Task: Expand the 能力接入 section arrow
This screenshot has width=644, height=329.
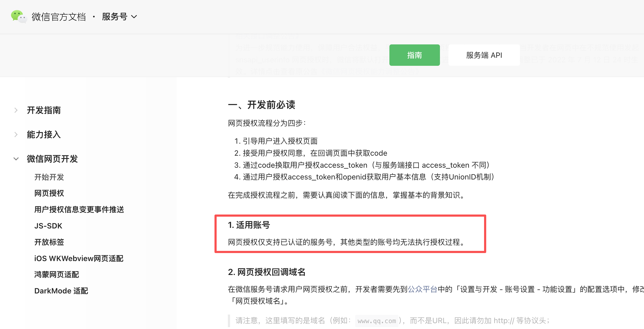Action: click(x=16, y=135)
